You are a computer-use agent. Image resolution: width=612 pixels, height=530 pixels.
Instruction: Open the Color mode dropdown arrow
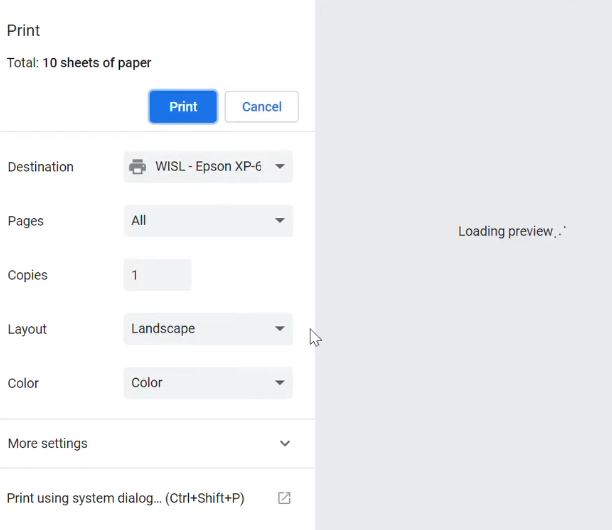pos(279,382)
